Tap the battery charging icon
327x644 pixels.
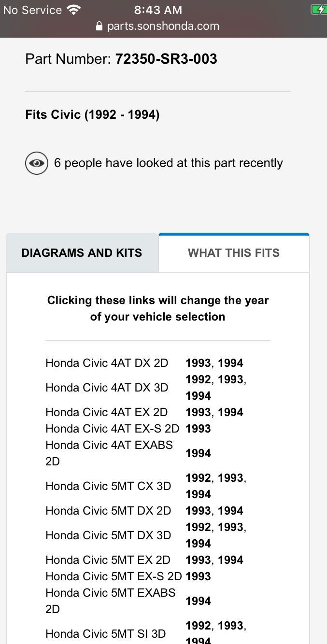tap(319, 10)
